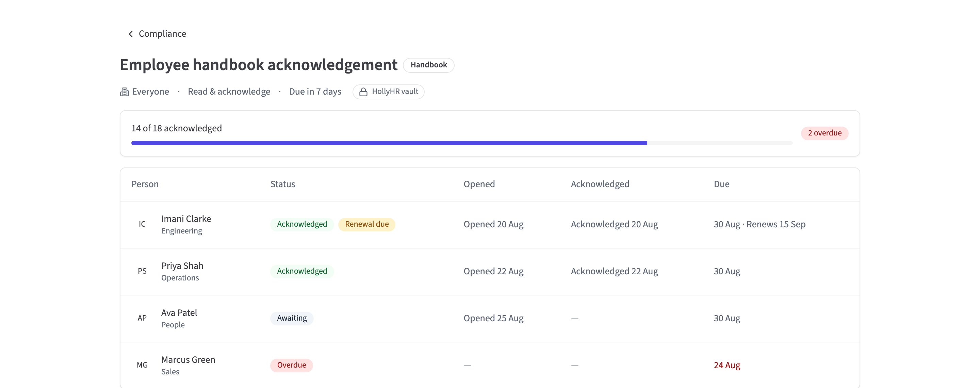Click the Acknowledged column header
Image resolution: width=980 pixels, height=388 pixels.
[600, 184]
